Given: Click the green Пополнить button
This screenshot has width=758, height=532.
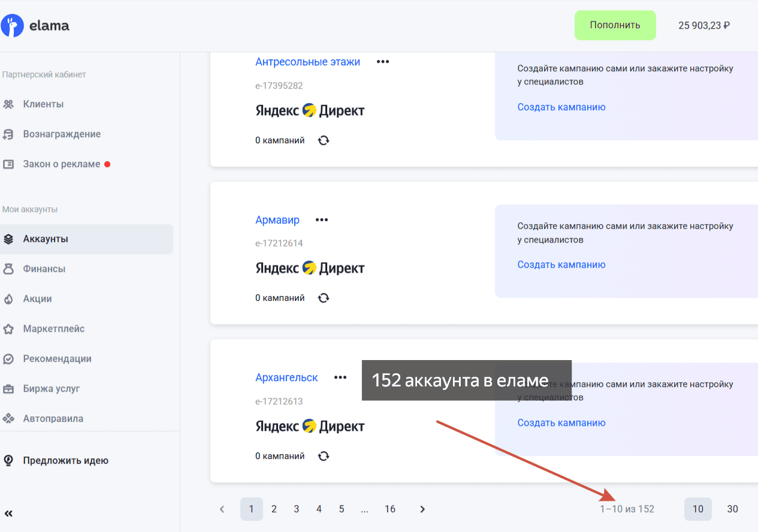Looking at the screenshot, I should [615, 25].
